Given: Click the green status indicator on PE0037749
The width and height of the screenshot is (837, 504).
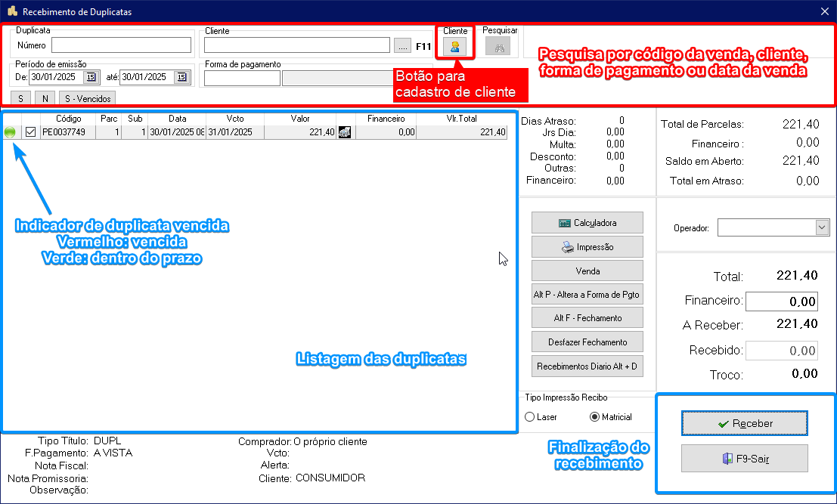Looking at the screenshot, I should point(11,132).
